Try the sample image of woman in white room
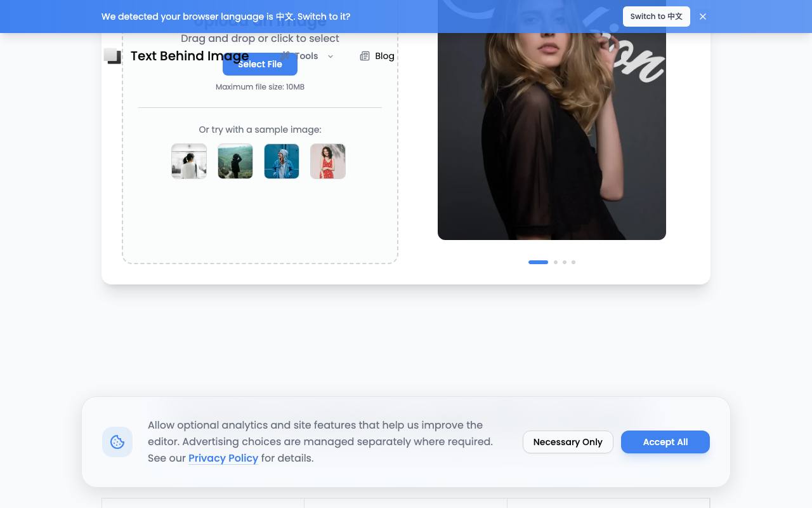The width and height of the screenshot is (812, 508). pos(189,161)
